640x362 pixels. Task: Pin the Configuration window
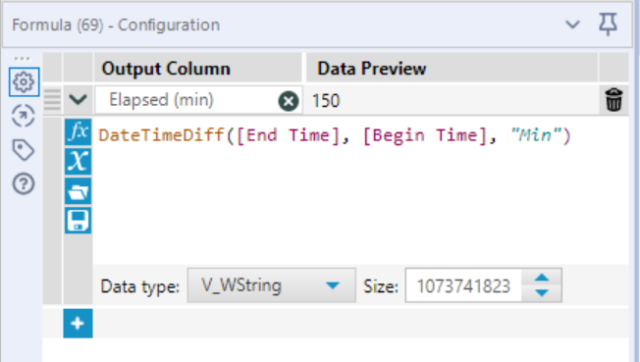coord(608,24)
